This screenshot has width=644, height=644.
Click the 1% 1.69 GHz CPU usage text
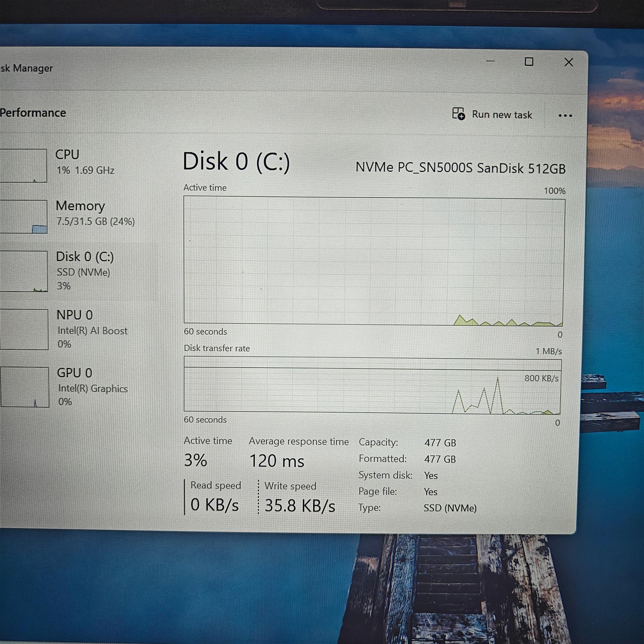pyautogui.click(x=85, y=170)
